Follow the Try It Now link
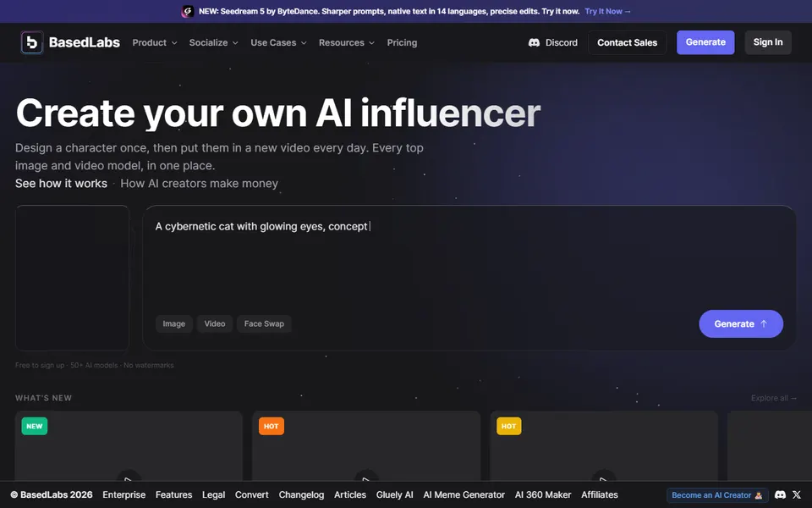This screenshot has width=812, height=508. click(607, 11)
